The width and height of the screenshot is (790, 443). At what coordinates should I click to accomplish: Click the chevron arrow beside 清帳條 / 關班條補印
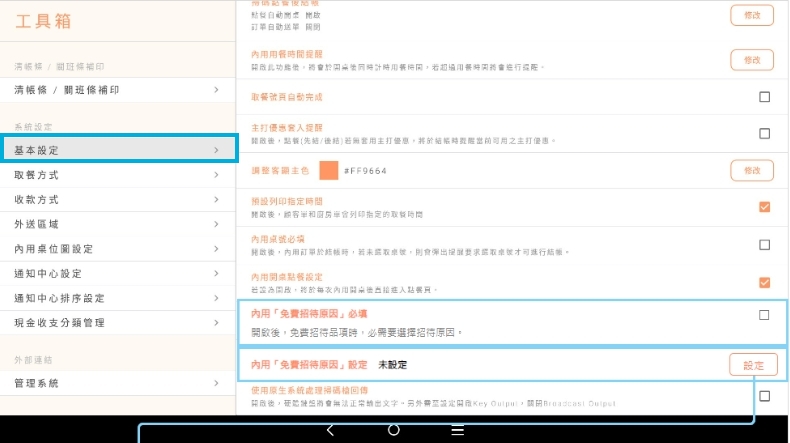coord(216,90)
